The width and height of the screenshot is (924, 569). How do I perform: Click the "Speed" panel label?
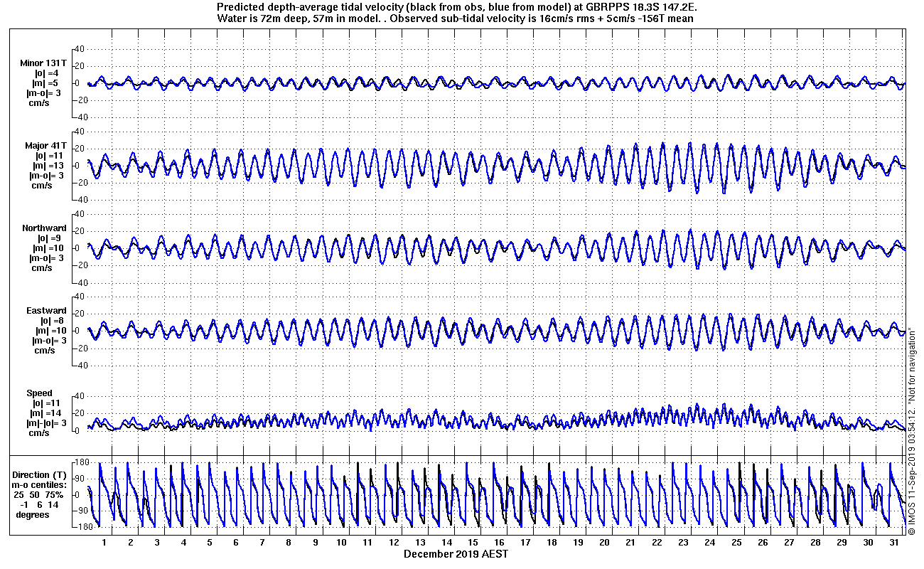(x=40, y=393)
